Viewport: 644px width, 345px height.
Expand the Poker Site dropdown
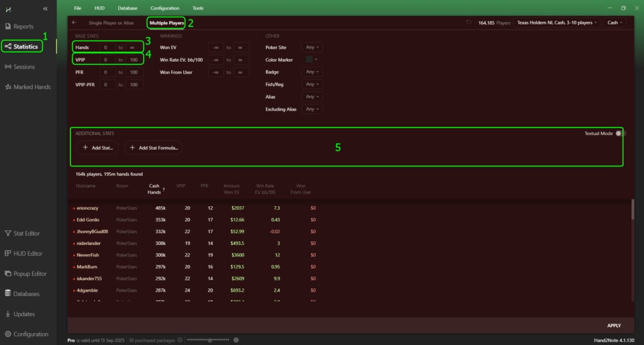point(313,47)
